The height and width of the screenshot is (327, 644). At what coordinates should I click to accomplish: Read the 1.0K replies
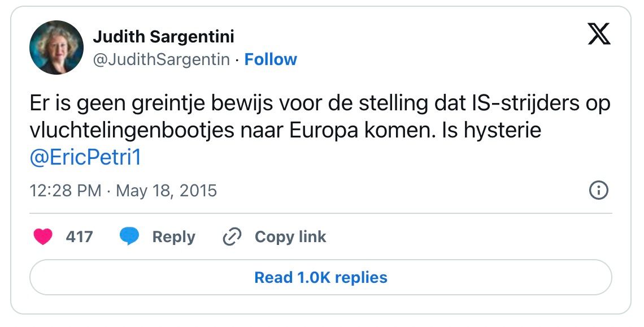tap(320, 278)
